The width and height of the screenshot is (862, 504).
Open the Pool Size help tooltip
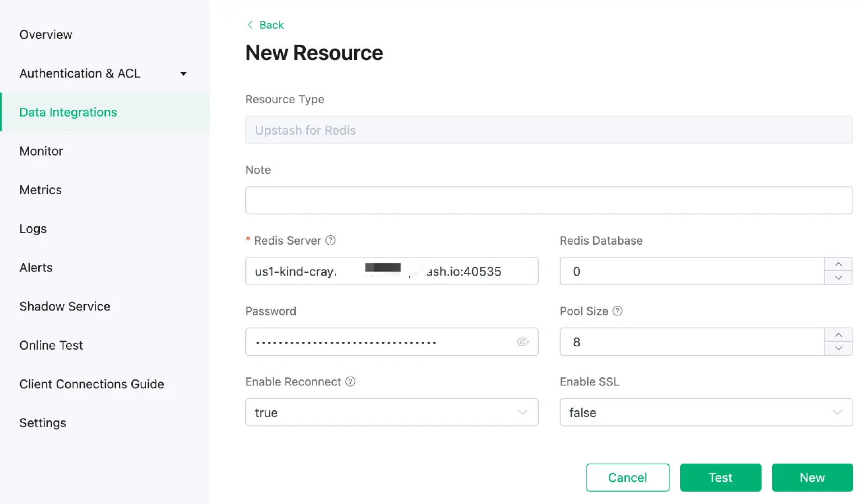click(x=617, y=311)
